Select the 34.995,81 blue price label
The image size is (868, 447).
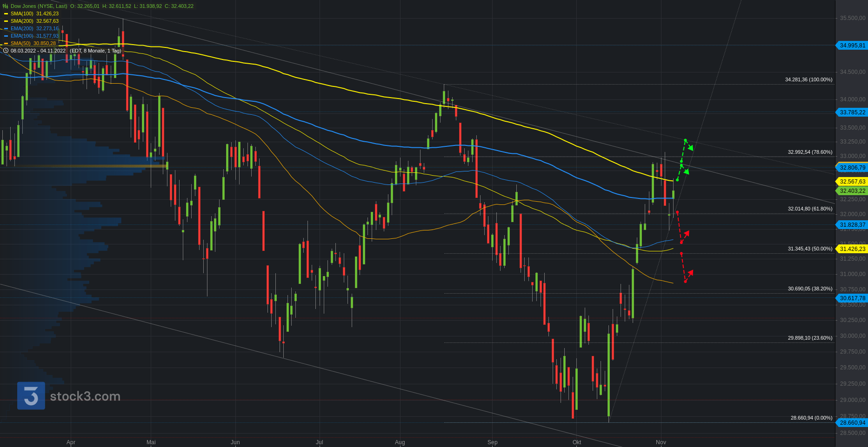[x=852, y=46]
